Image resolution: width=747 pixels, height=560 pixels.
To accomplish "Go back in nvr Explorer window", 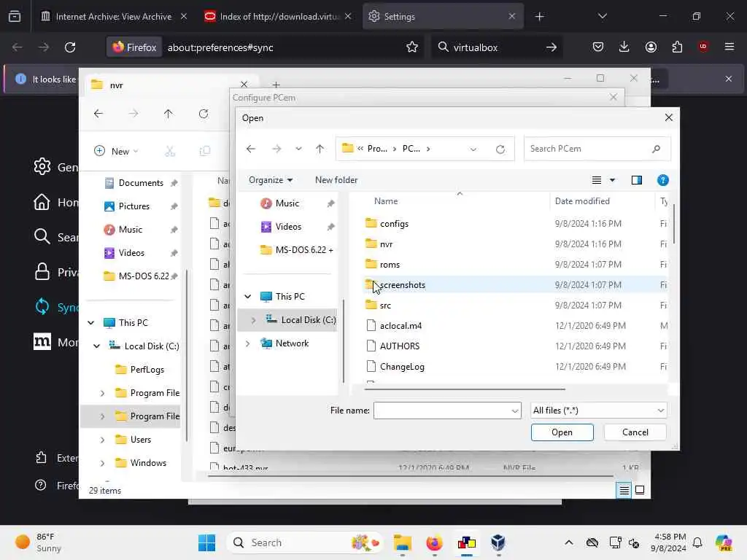I will (98, 114).
